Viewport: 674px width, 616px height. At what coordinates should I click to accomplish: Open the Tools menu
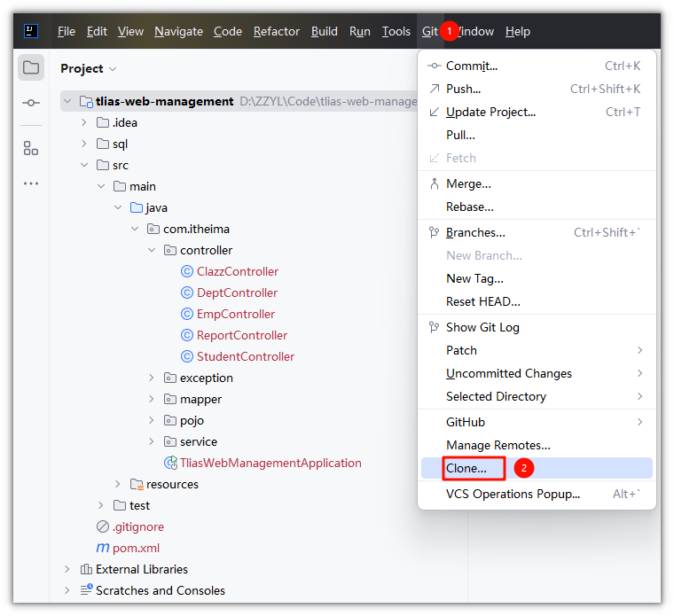point(396,31)
